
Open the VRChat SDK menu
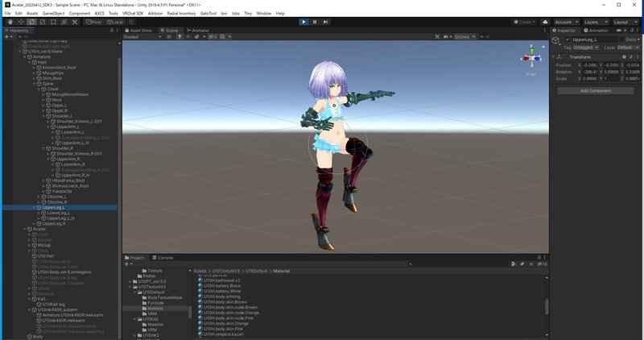(133, 13)
